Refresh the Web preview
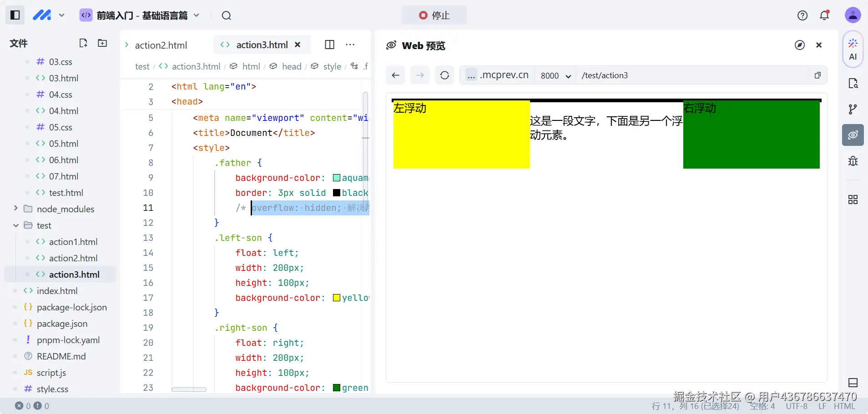The width and height of the screenshot is (868, 414). click(x=444, y=75)
